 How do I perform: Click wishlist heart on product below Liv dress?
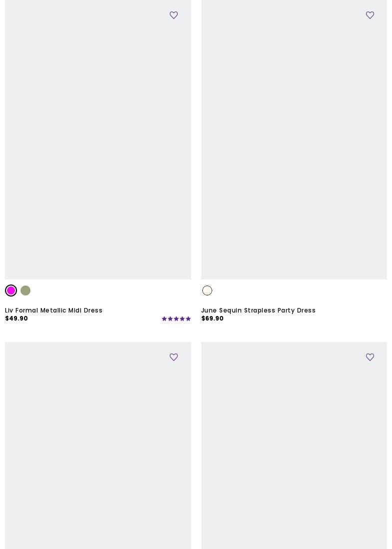(173, 357)
